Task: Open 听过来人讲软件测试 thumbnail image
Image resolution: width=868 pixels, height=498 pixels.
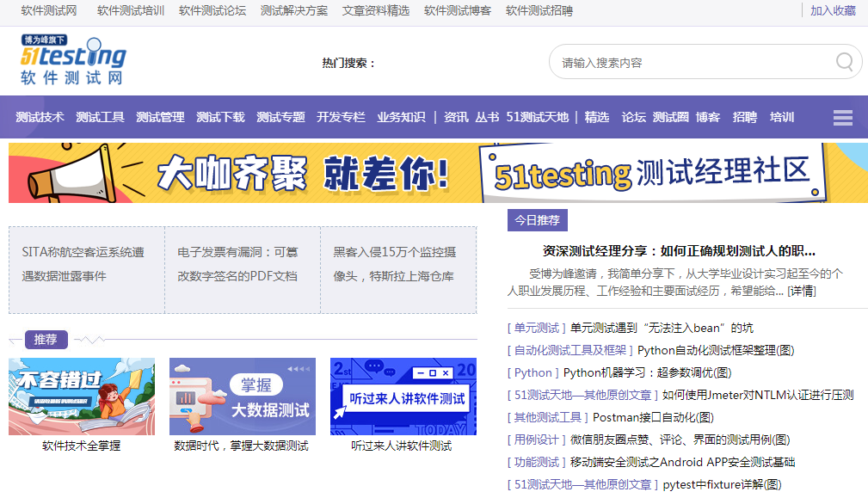Action: click(x=403, y=397)
